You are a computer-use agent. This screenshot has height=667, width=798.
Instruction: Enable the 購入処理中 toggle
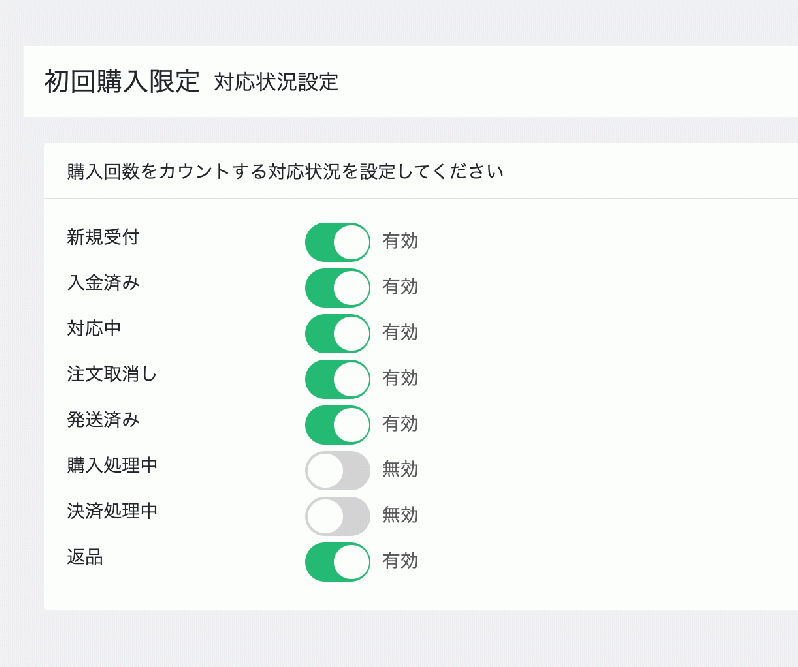(x=337, y=470)
